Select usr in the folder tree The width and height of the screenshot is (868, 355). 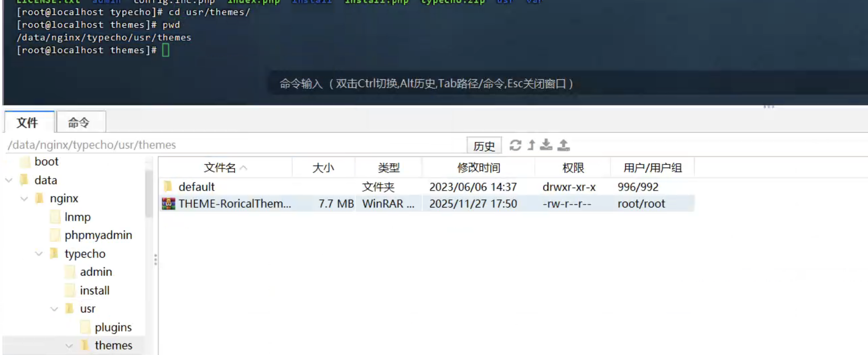[87, 309]
